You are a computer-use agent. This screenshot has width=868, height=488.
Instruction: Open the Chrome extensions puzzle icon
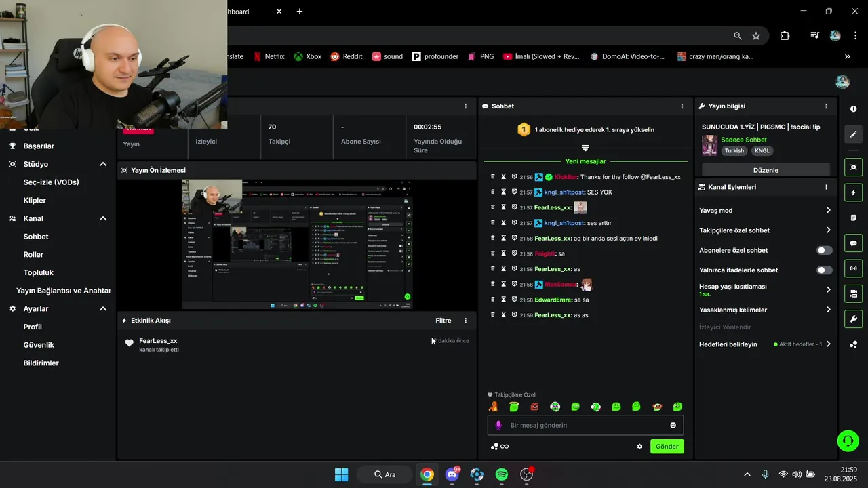point(785,36)
